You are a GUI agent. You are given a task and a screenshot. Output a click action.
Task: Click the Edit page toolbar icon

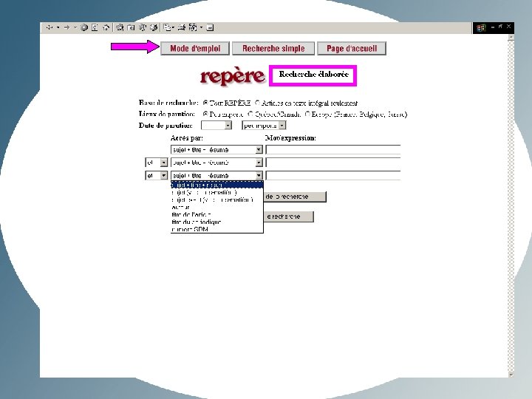[193, 27]
